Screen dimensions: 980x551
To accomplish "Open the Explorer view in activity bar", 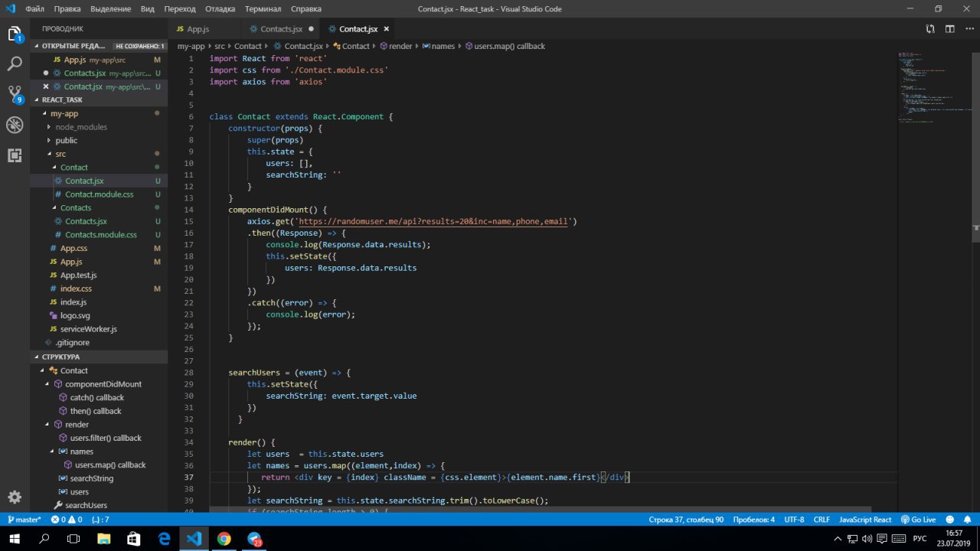I will [15, 34].
